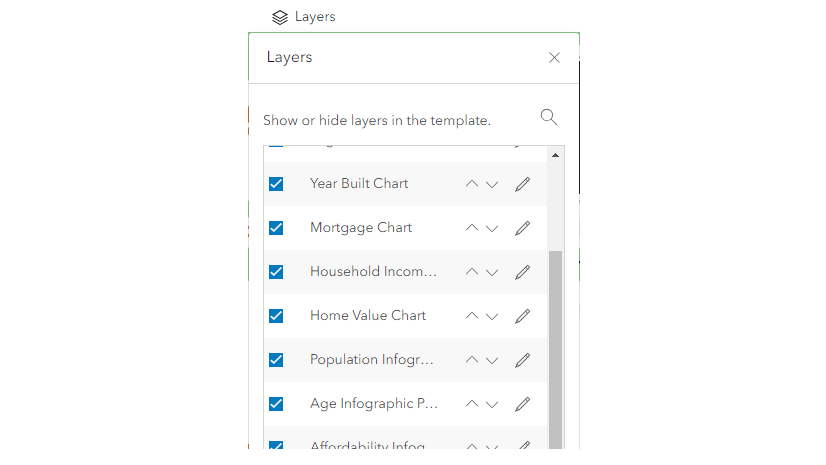Viewport: 826px width, 465px height.
Task: Edit the Year Built Chart layer
Action: (522, 184)
